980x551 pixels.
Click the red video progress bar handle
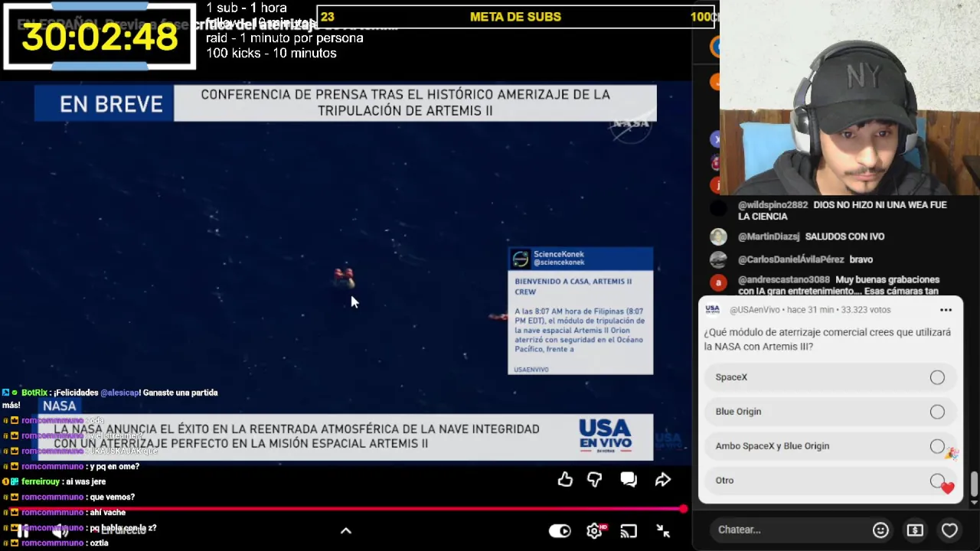pyautogui.click(x=683, y=508)
